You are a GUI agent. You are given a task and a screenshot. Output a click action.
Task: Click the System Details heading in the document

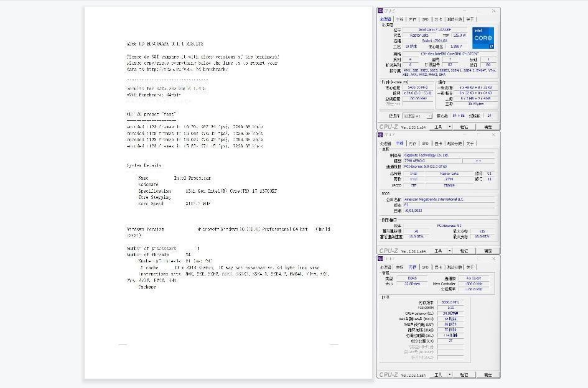pos(144,165)
